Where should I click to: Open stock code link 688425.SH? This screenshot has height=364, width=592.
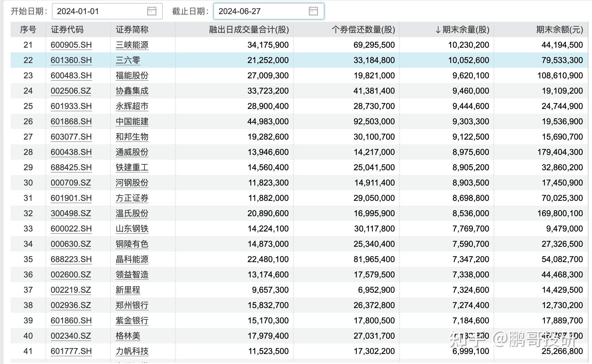71,167
